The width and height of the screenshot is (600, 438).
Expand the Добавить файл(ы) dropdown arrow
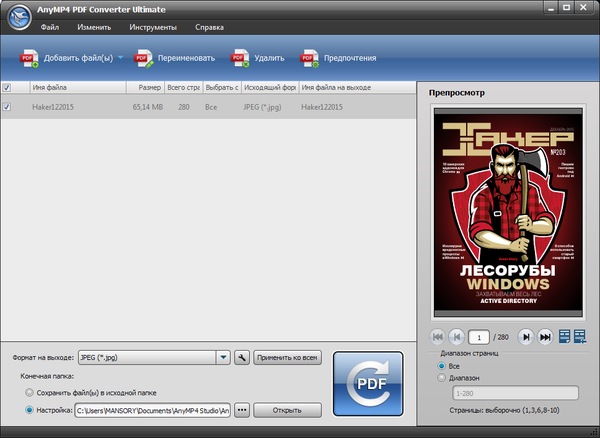pos(120,57)
